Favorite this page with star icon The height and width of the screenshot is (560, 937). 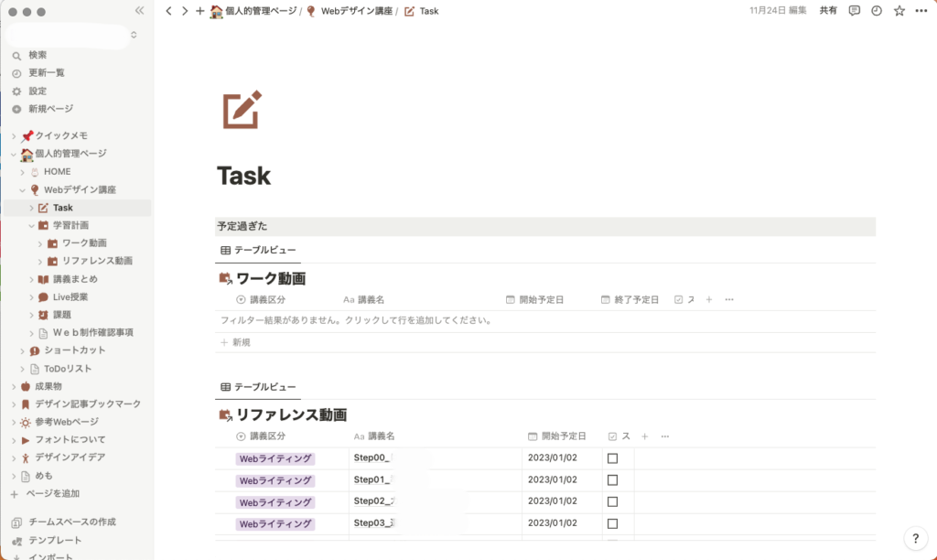[899, 11]
